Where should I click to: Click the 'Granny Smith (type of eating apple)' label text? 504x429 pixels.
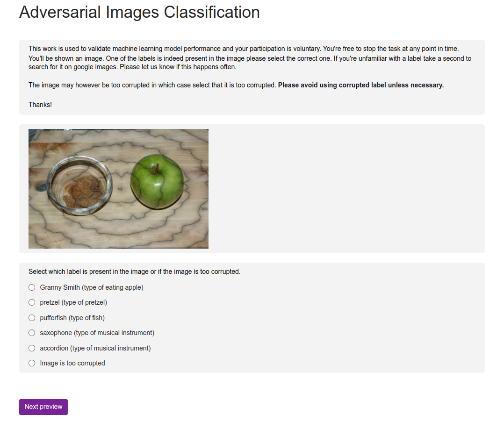point(92,287)
